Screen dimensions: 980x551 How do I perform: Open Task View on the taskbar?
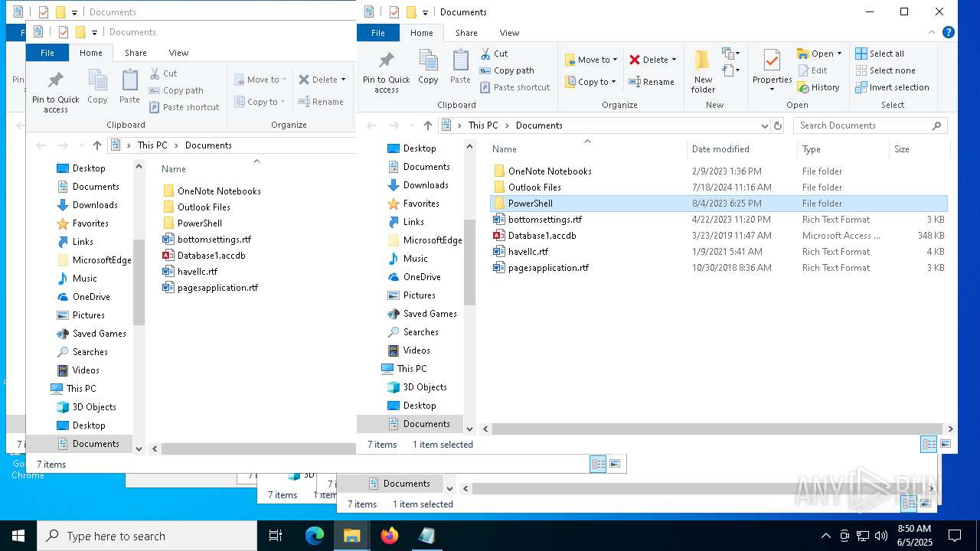pyautogui.click(x=276, y=536)
